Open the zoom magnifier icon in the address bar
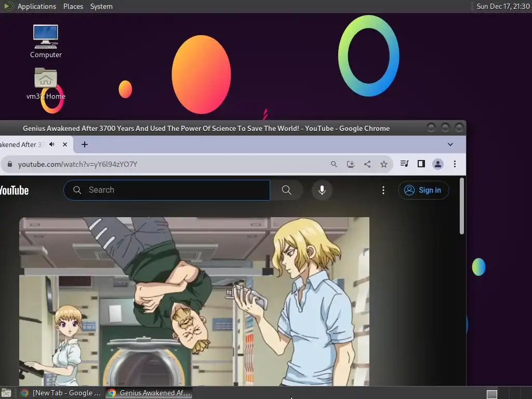Image resolution: width=532 pixels, height=399 pixels. click(334, 164)
